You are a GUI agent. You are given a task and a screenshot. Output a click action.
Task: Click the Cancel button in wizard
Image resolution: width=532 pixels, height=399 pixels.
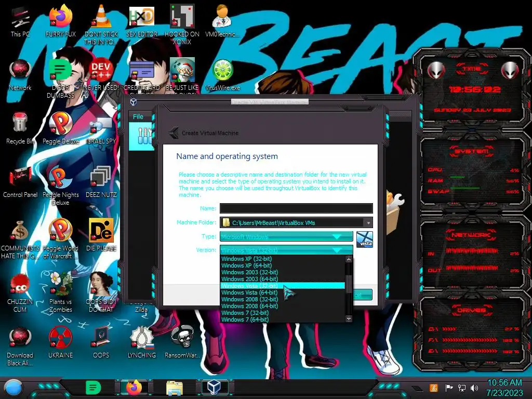coord(362,295)
